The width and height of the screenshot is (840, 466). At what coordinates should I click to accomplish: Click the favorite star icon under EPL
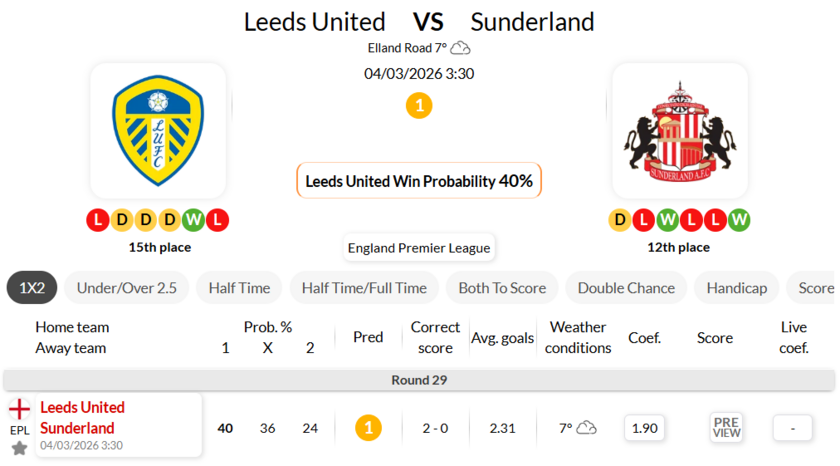coord(19,448)
